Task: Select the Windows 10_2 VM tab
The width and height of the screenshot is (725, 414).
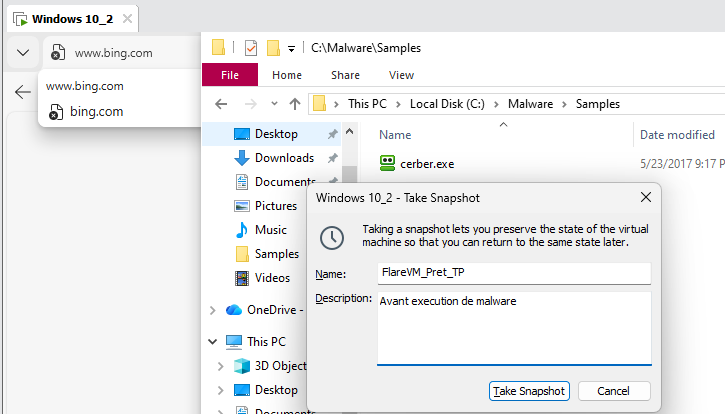Action: tap(73, 19)
